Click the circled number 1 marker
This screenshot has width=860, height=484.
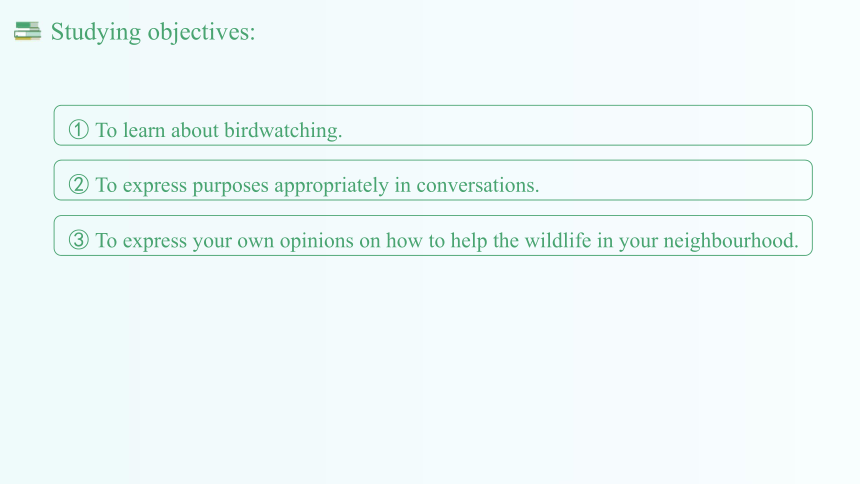click(78, 130)
